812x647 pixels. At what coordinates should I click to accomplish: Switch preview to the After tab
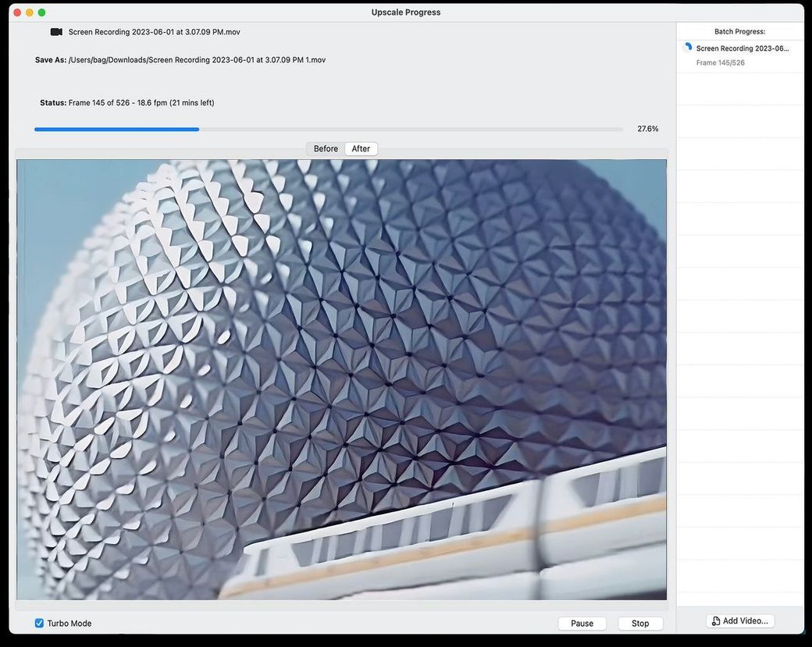[x=361, y=148]
